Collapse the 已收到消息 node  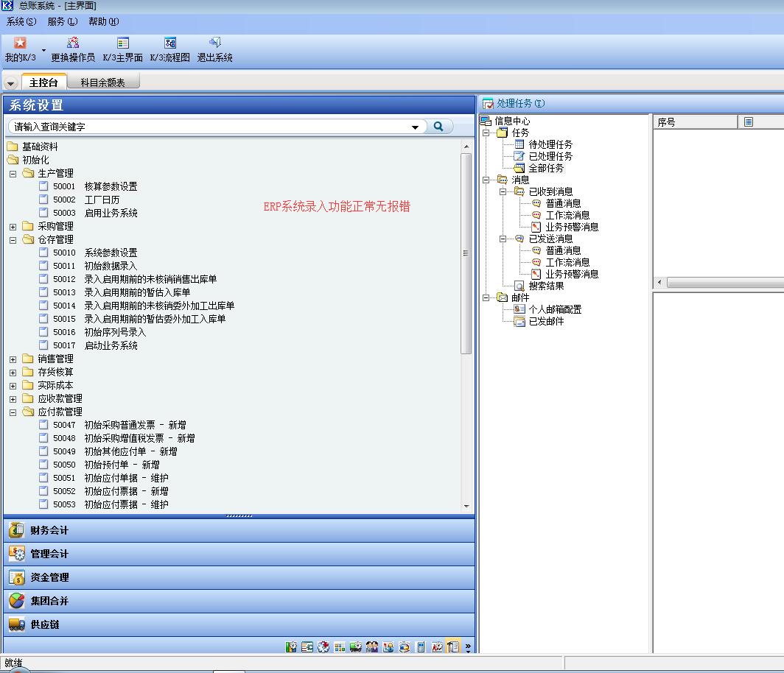503,192
